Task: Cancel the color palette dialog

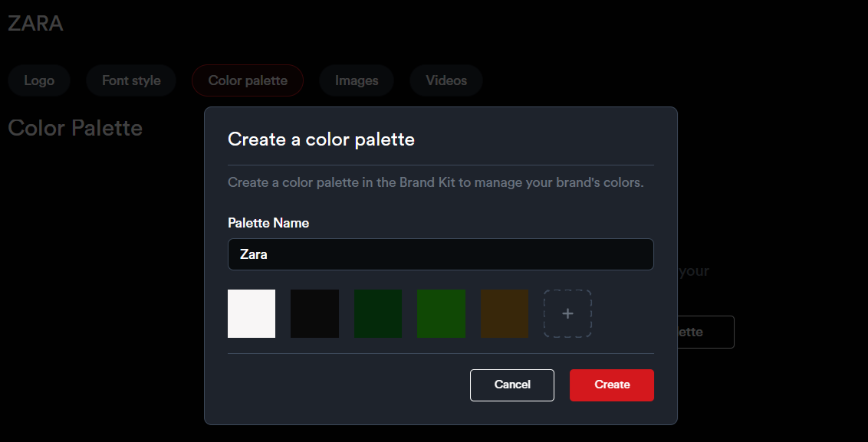Action: [512, 385]
